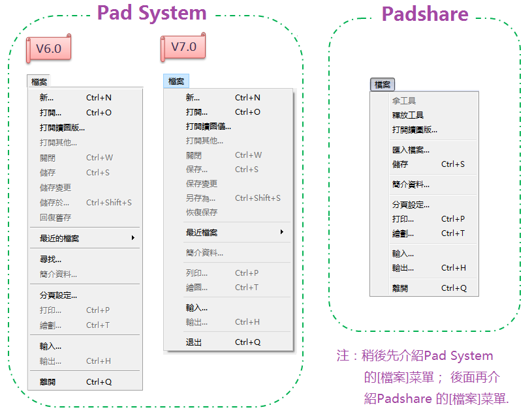Viewport: 532px width, 416px height.
Task: Open the 檔案 menu header under Padshare
Action: point(383,85)
